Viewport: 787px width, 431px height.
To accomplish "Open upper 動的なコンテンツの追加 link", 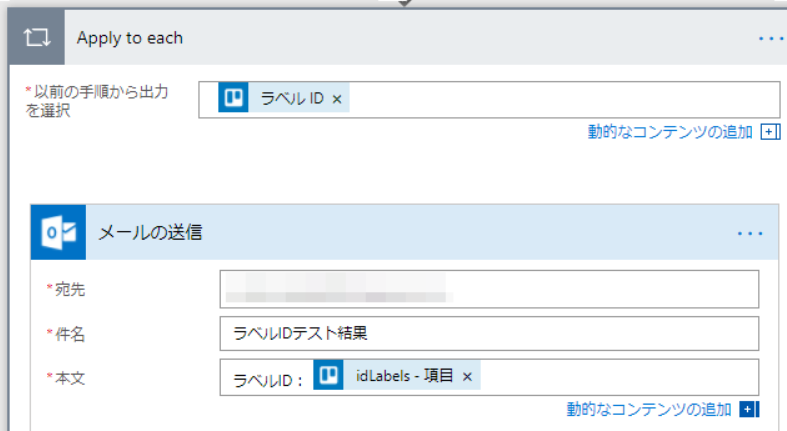I will 670,132.
